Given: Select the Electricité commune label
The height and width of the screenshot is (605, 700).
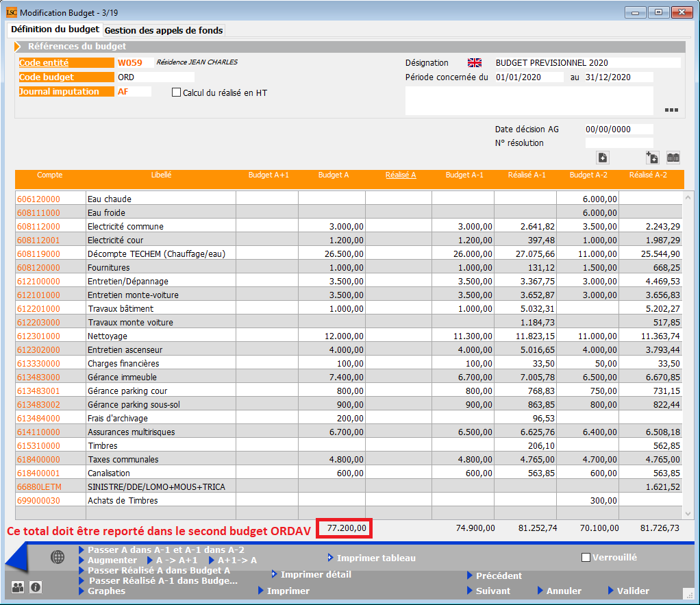Looking at the screenshot, I should coord(125,226).
